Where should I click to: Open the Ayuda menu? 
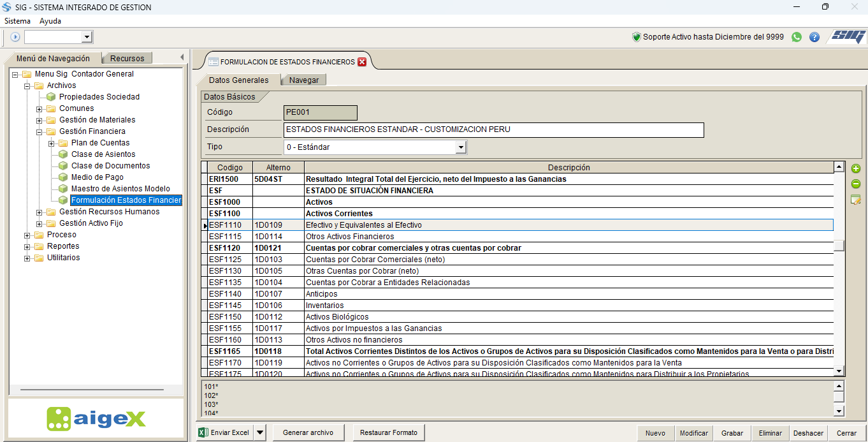tap(50, 21)
